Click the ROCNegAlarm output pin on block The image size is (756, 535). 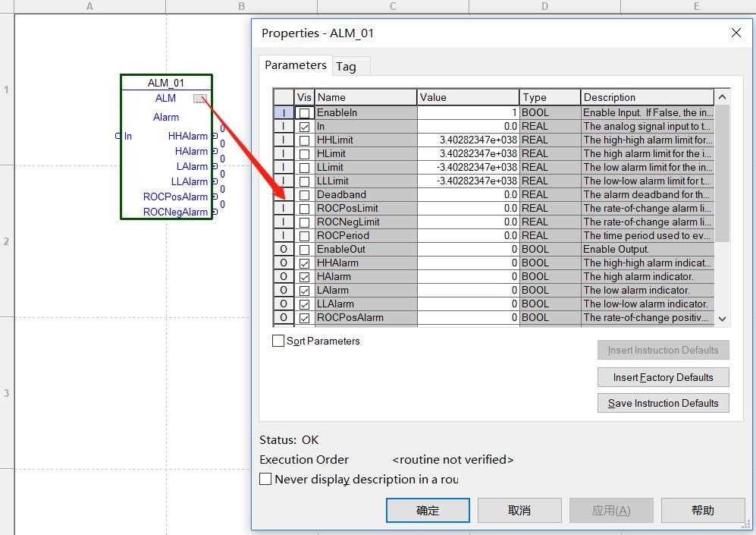tap(215, 212)
